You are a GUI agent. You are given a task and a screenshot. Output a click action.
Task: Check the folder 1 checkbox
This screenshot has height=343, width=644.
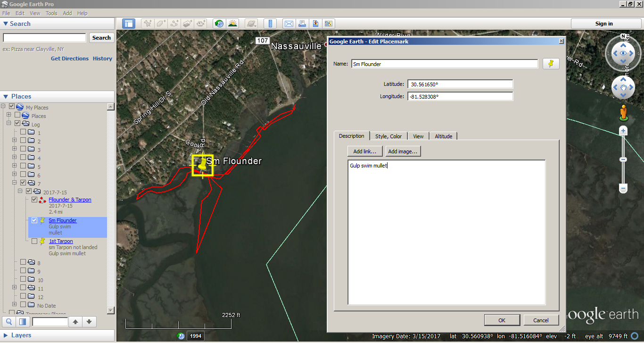pyautogui.click(x=23, y=133)
